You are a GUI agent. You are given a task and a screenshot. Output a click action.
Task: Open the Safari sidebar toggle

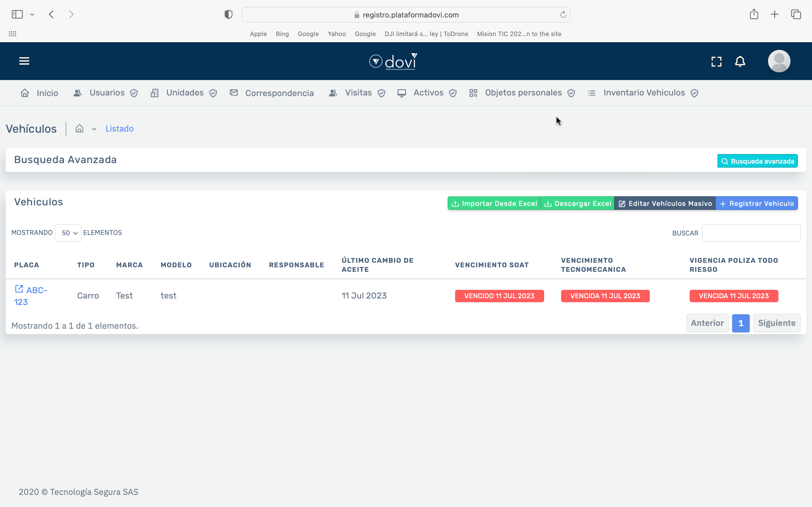[x=17, y=14]
